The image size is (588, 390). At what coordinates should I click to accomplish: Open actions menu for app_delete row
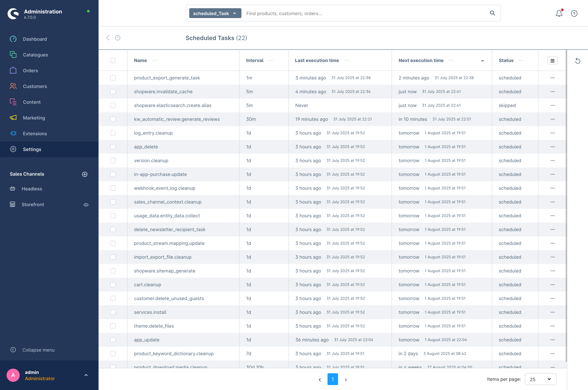(x=552, y=147)
